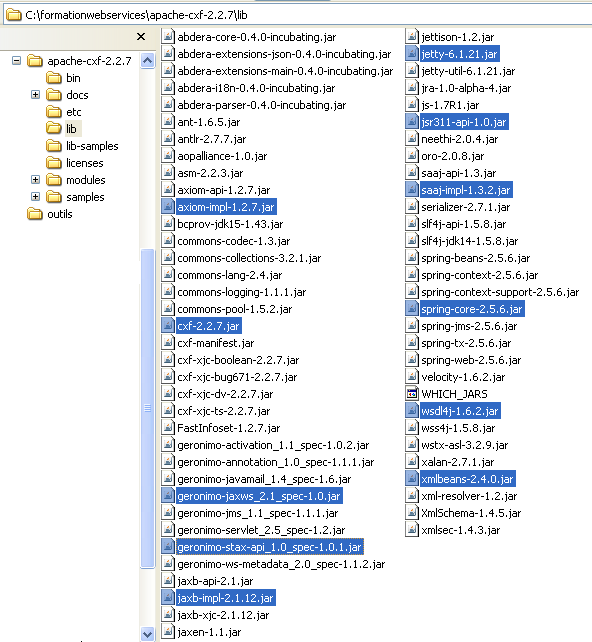Expand the samples folder node
The height and width of the screenshot is (642, 592).
[36, 197]
